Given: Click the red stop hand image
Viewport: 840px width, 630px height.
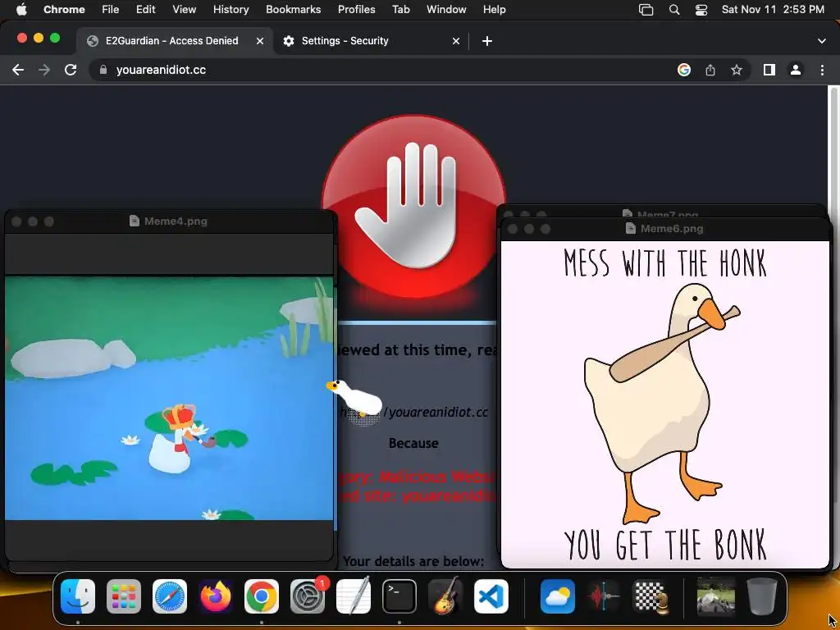Looking at the screenshot, I should pyautogui.click(x=413, y=206).
